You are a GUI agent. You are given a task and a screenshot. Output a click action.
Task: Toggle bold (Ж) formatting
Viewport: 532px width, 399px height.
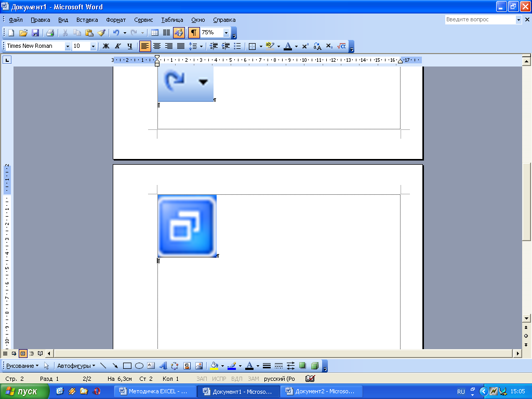coord(106,46)
